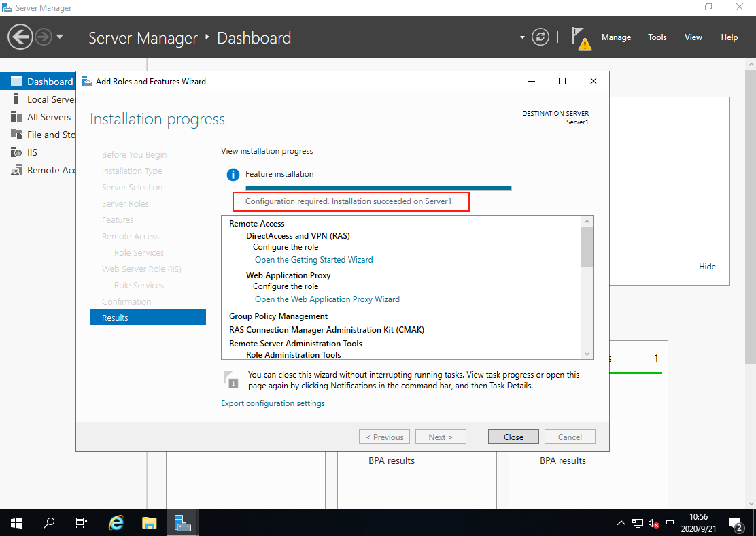Maximize the Add Roles and Features Wizard
The height and width of the screenshot is (536, 756).
[x=562, y=81]
